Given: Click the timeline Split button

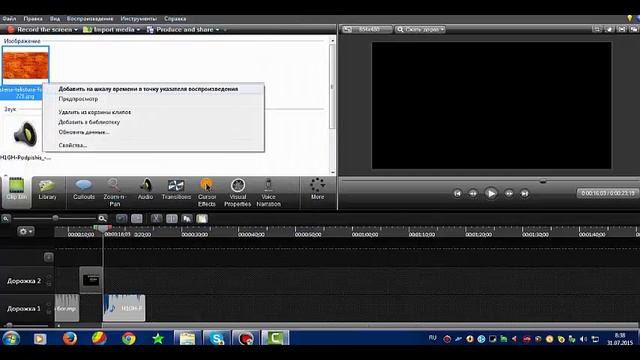Looking at the screenshot, I should point(171,219).
